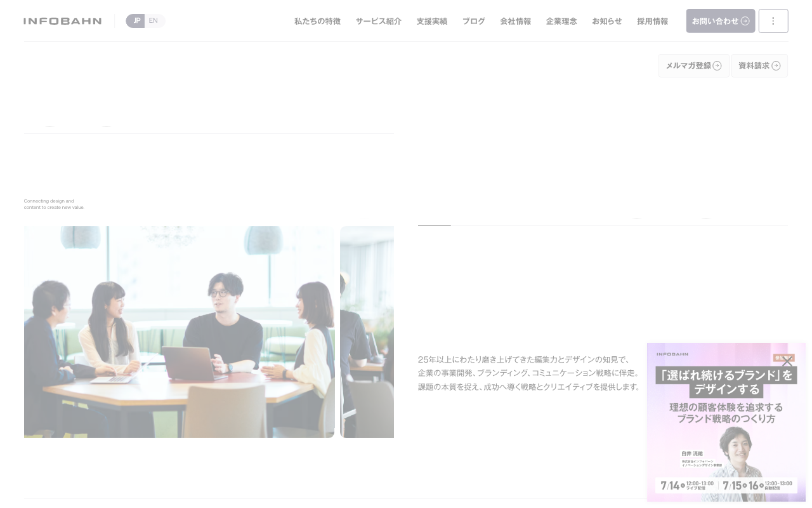
Task: Click the INFOBAHN logo in the header
Action: coord(62,21)
